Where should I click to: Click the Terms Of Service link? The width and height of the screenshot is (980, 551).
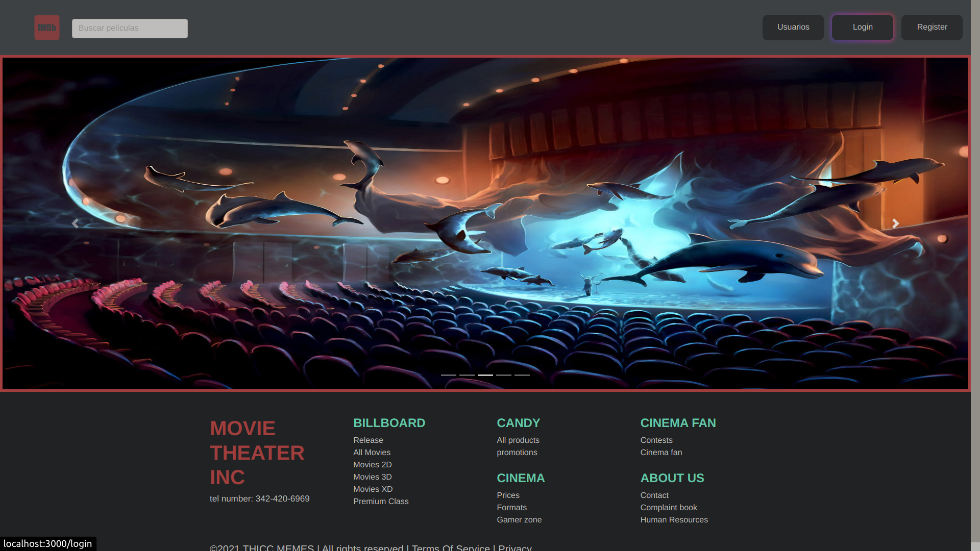(x=451, y=547)
